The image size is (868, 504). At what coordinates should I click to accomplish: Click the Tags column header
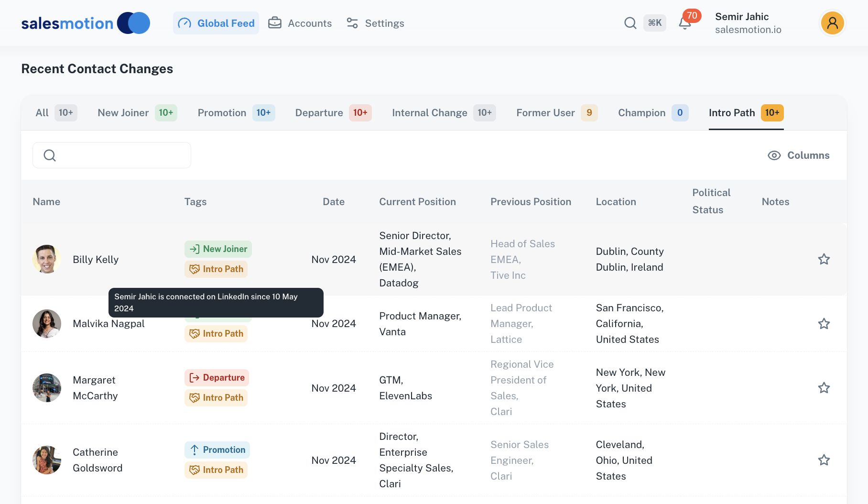click(195, 202)
